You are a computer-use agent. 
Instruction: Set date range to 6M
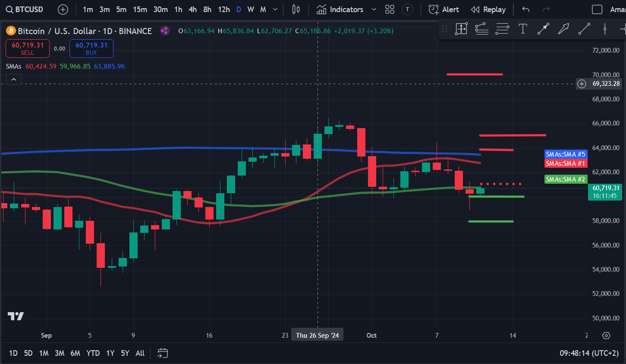[x=75, y=353]
